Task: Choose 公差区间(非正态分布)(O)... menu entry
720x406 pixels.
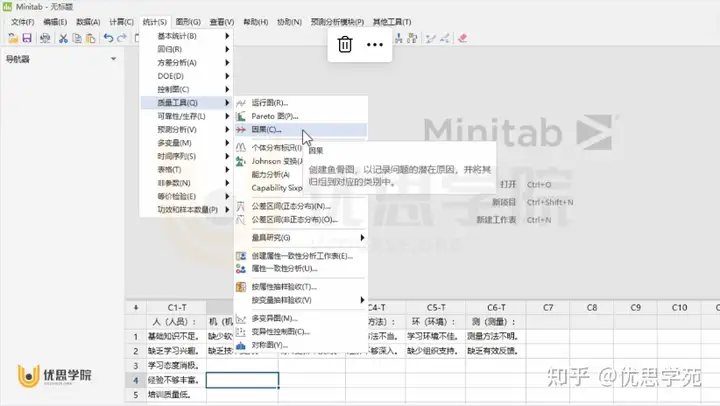Action: point(301,220)
